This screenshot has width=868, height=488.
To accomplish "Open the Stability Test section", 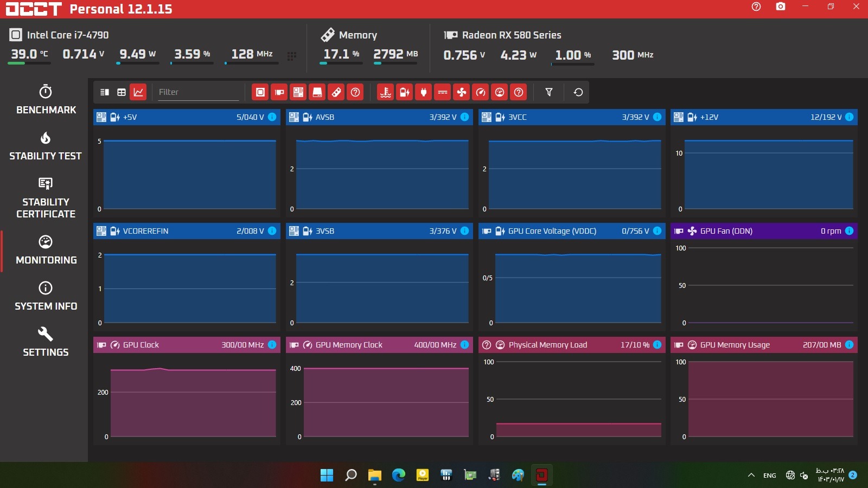I will tap(46, 146).
